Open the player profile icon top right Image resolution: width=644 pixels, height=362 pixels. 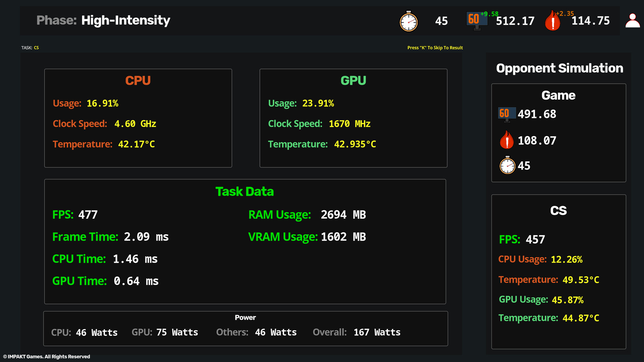(x=632, y=20)
